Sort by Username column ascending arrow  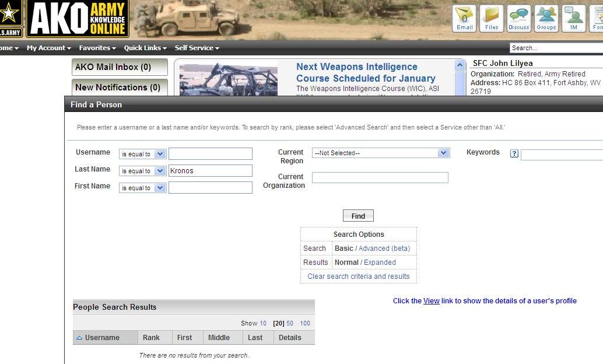pyautogui.click(x=79, y=338)
